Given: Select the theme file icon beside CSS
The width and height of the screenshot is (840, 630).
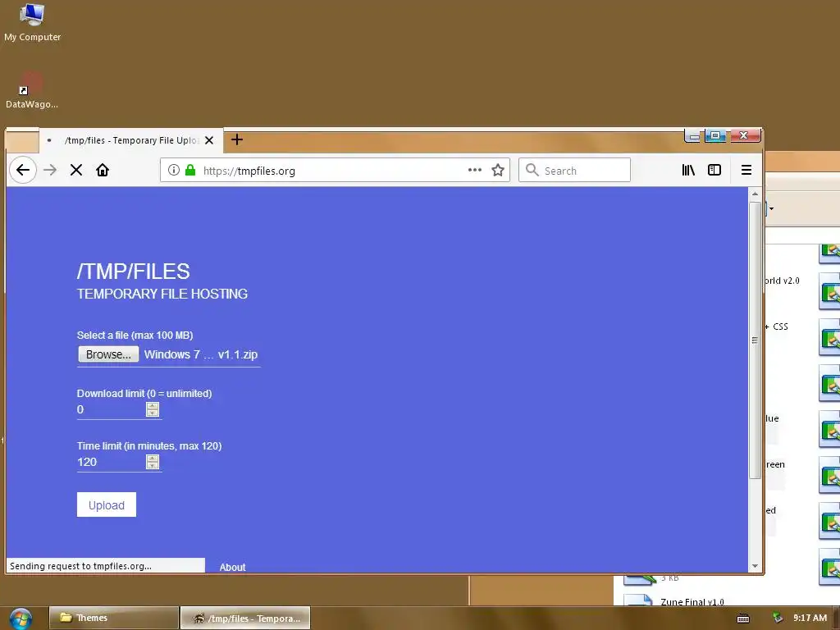Looking at the screenshot, I should tap(830, 337).
